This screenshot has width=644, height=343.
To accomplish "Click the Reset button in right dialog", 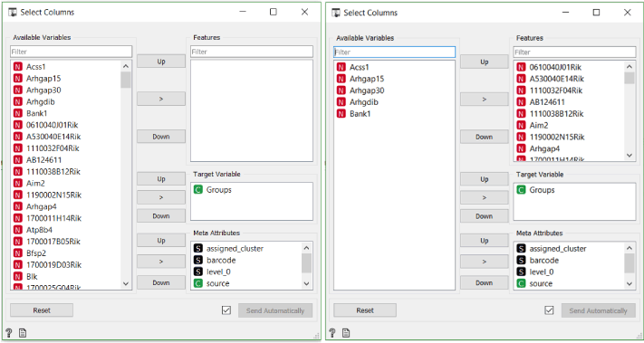I will 365,310.
